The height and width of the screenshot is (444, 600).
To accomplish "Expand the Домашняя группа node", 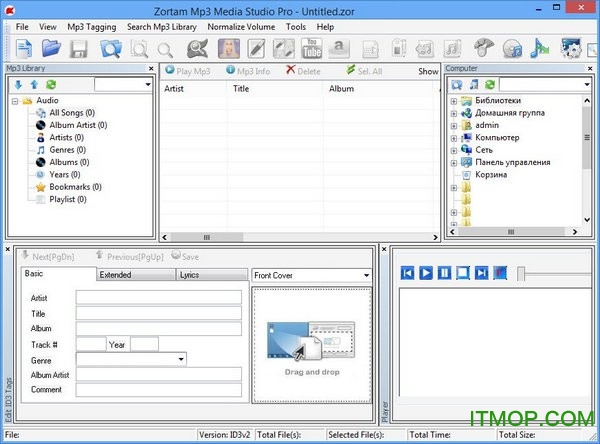I will click(x=454, y=114).
